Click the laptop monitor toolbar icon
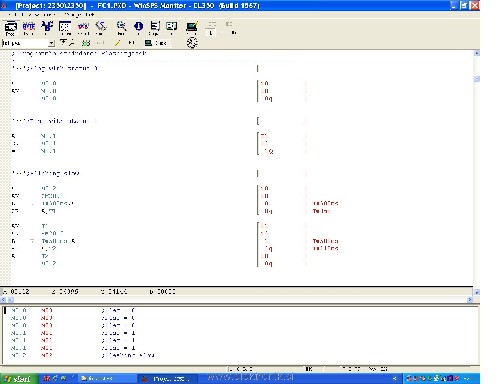Viewport: 500px width, 384px height. [x=192, y=28]
